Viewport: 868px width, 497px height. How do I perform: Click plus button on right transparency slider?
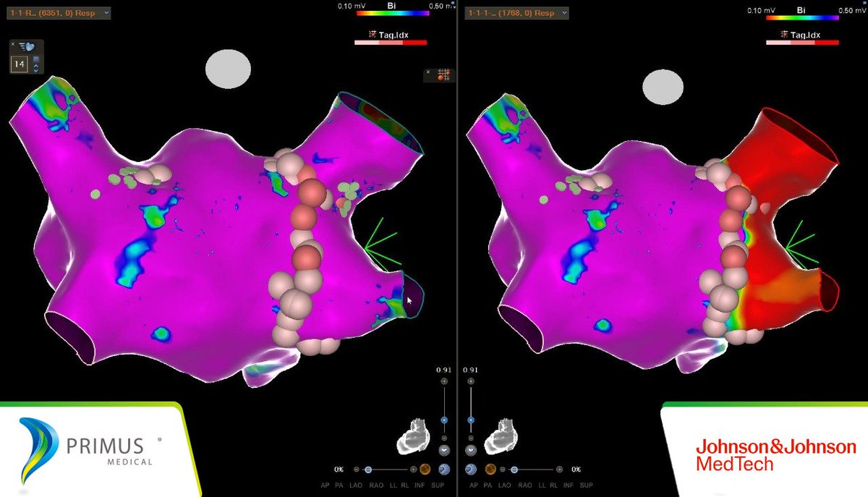pyautogui.click(x=559, y=470)
